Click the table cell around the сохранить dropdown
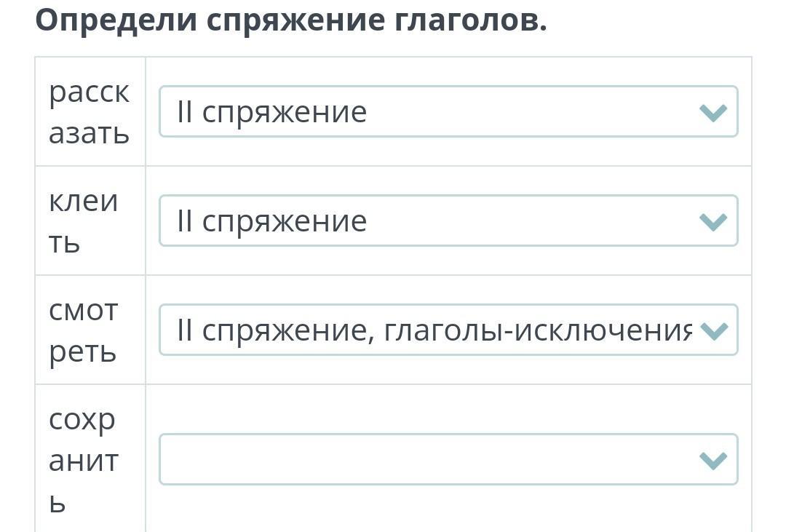The height and width of the screenshot is (532, 786). click(448, 458)
